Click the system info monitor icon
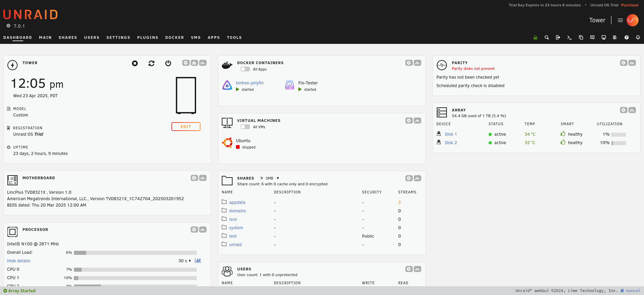 604,37
